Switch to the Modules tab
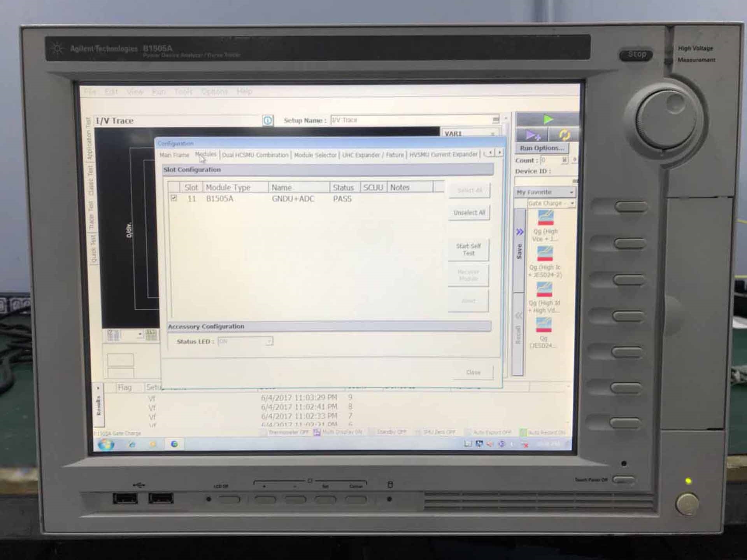The height and width of the screenshot is (560, 747). click(205, 154)
